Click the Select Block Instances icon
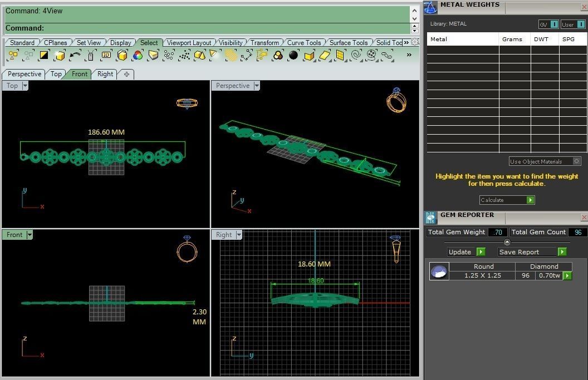This screenshot has width=588, height=380. (x=262, y=56)
